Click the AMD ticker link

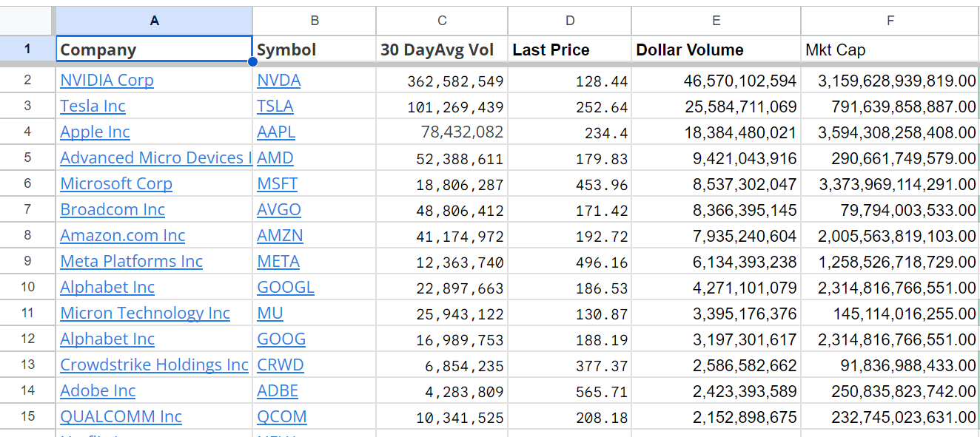(x=275, y=158)
